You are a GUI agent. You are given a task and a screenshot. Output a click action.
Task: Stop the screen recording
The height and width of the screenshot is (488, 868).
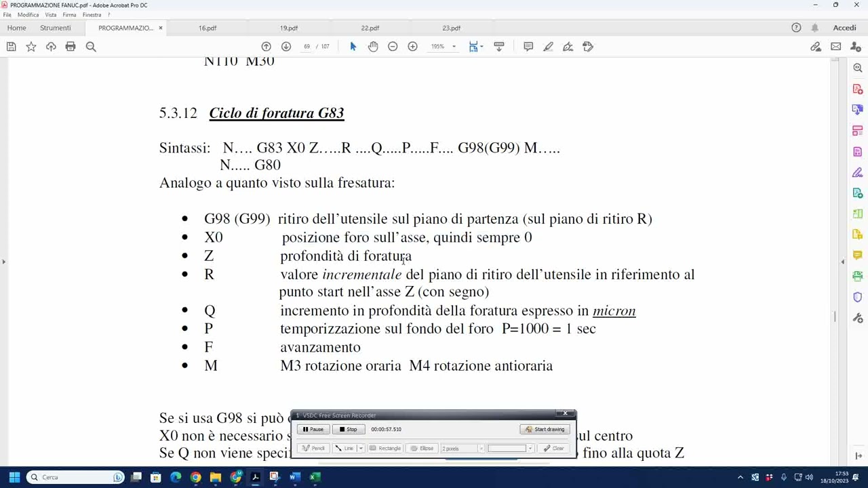348,429
